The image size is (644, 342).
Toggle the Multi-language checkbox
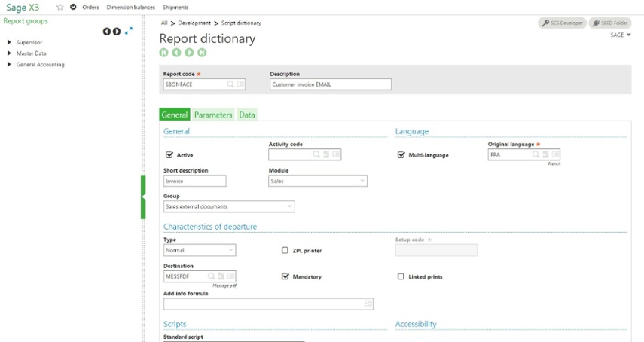tap(401, 155)
